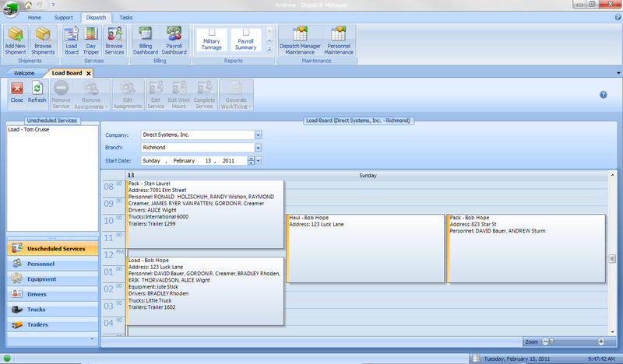Open the Generate WorkTicket dropdown

click(x=236, y=95)
